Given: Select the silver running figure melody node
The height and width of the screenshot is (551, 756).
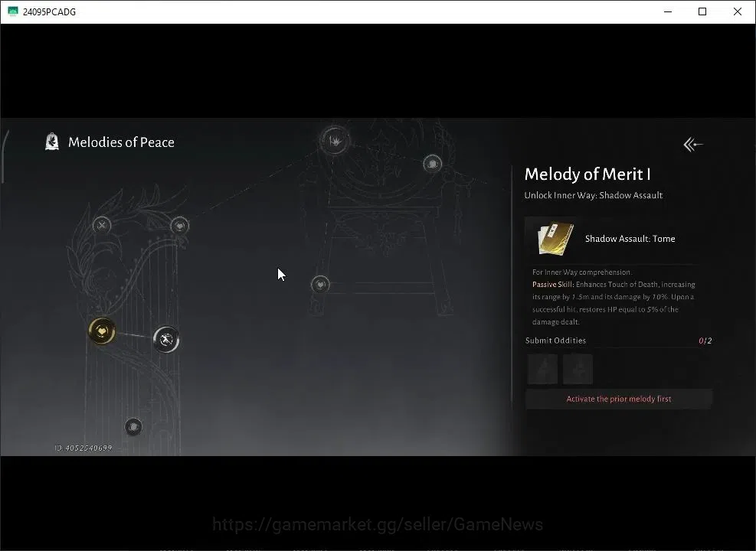Looking at the screenshot, I should (166, 340).
